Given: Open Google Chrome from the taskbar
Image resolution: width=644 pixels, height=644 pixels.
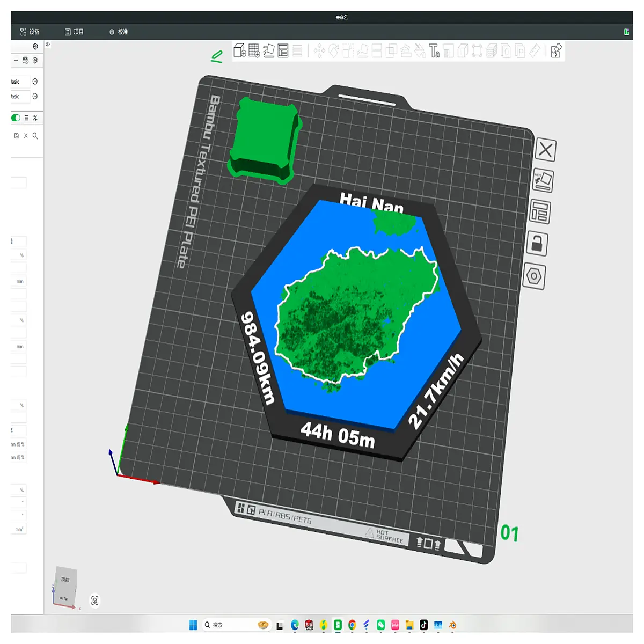Looking at the screenshot, I should 352,625.
